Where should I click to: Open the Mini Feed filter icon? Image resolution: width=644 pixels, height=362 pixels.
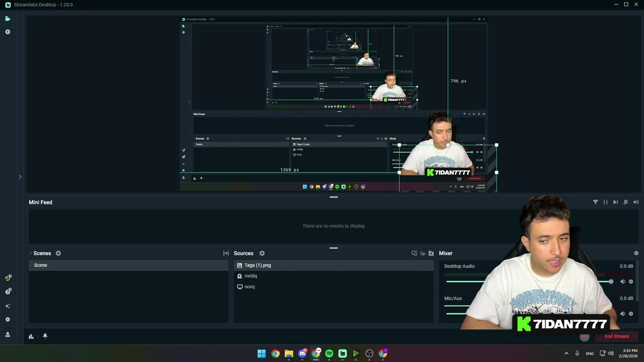coord(595,202)
